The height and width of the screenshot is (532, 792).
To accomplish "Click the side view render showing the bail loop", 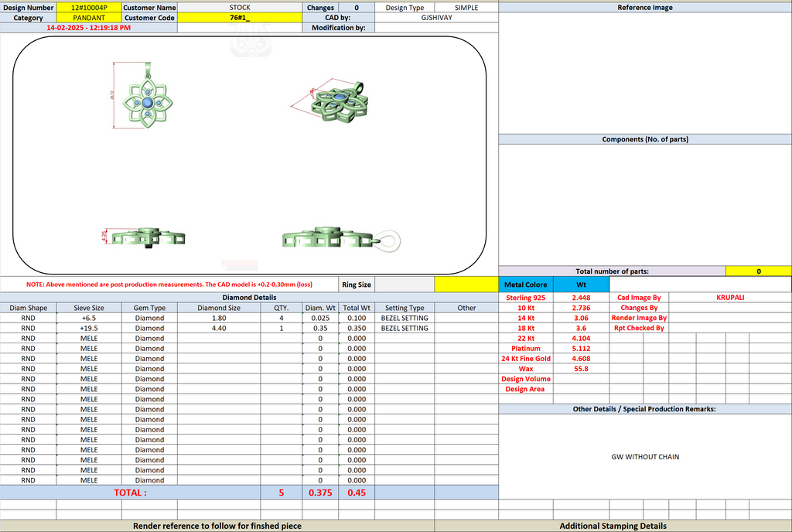I will (x=341, y=239).
